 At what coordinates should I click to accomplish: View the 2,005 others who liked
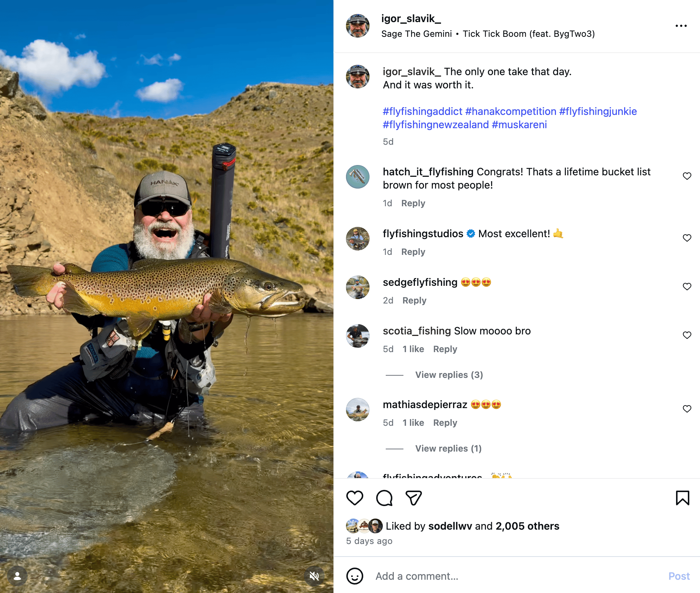pos(527,526)
